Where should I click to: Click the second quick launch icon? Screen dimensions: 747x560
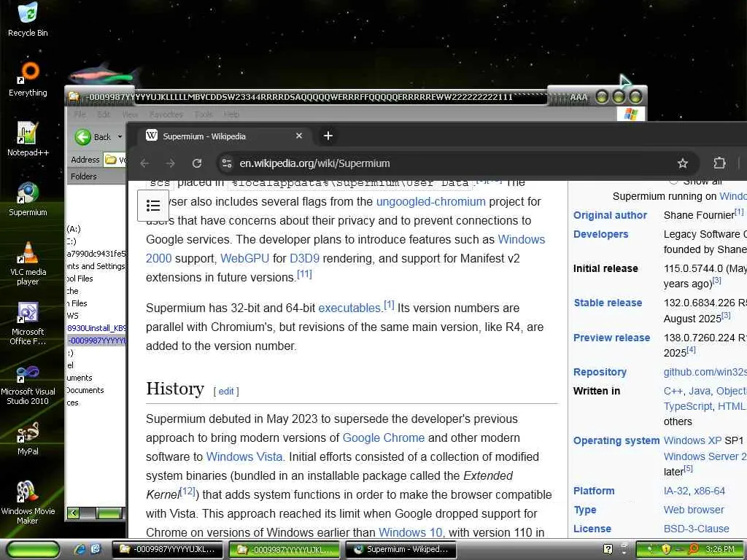96,549
